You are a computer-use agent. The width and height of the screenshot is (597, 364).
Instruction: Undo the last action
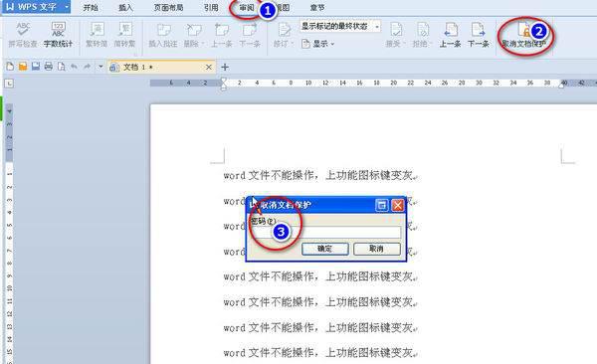(x=74, y=67)
